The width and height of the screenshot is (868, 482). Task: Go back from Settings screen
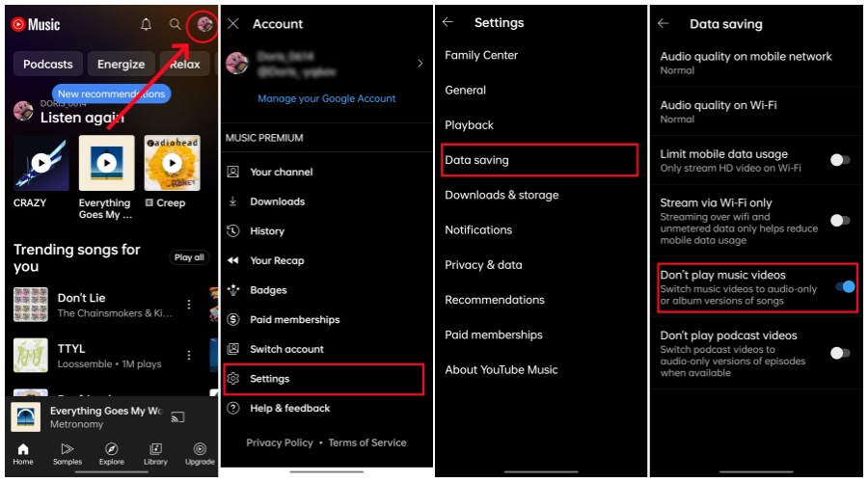[x=448, y=22]
